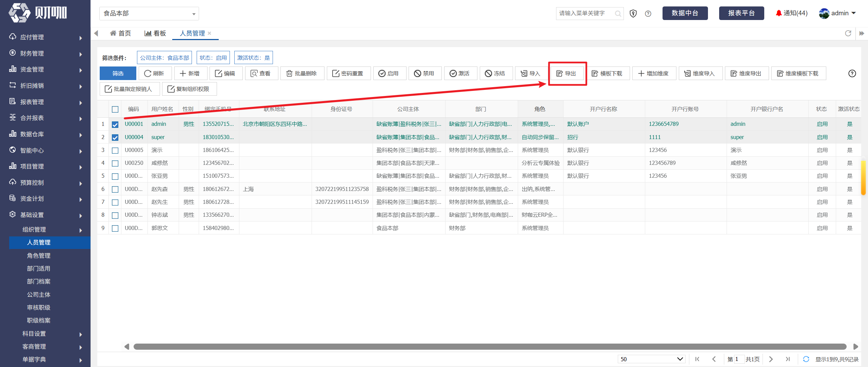This screenshot has height=367, width=868.
Task: Click the search magnifier in menu keyword box
Action: tap(618, 14)
